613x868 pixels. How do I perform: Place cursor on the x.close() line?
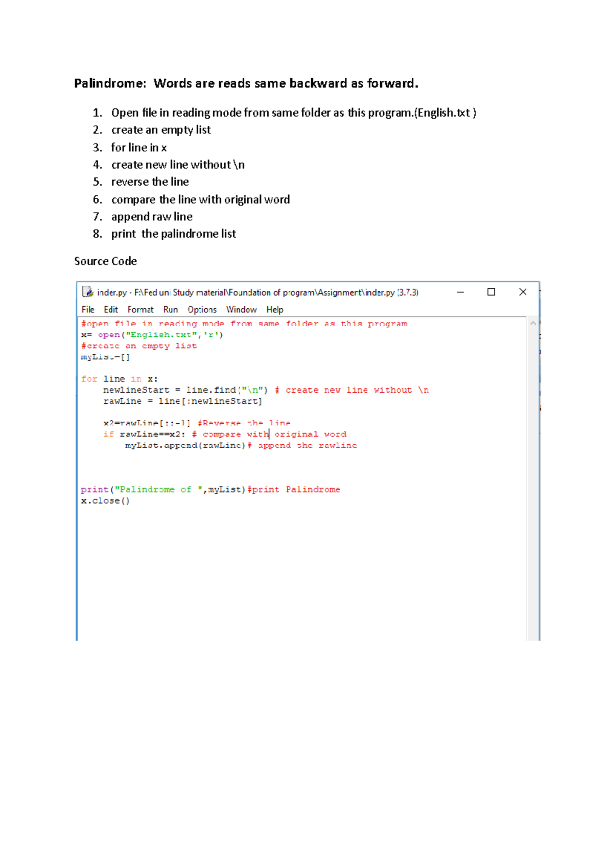click(x=105, y=501)
